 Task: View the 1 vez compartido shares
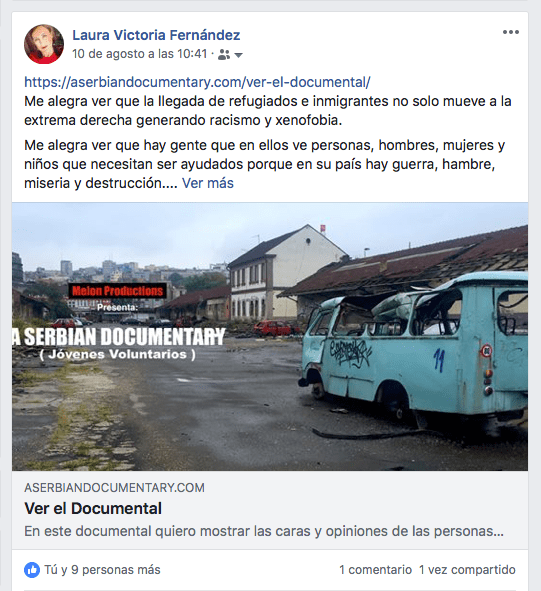(467, 570)
